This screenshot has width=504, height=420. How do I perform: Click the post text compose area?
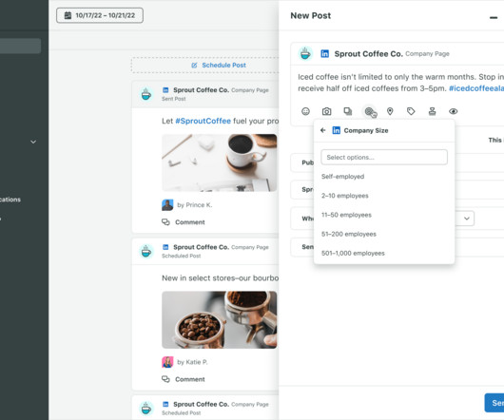(400, 83)
